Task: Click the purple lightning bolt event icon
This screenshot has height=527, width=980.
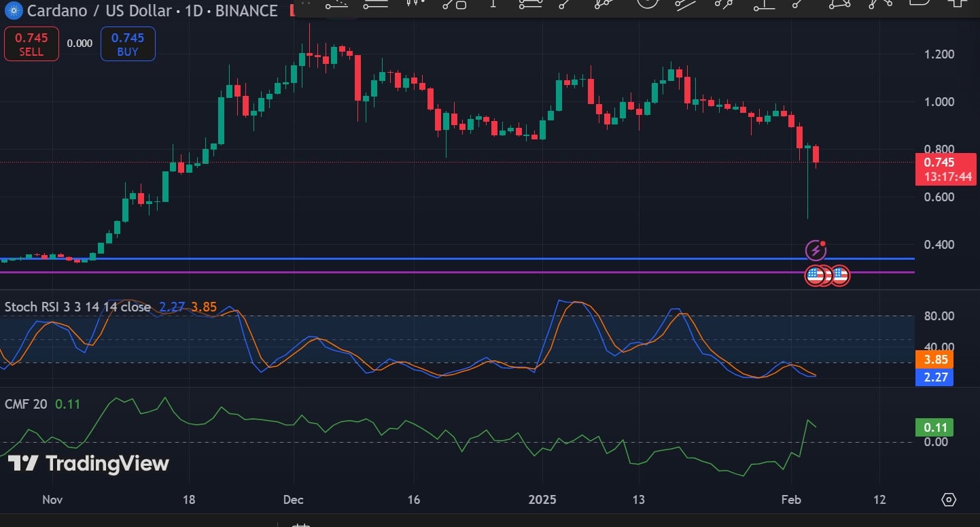Action: (816, 250)
